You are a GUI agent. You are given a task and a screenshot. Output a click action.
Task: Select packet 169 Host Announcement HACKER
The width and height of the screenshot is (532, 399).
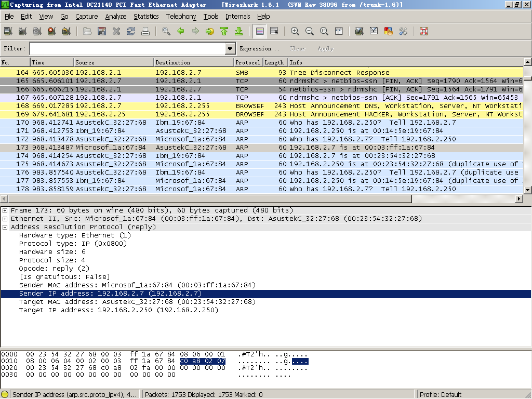pos(262,114)
